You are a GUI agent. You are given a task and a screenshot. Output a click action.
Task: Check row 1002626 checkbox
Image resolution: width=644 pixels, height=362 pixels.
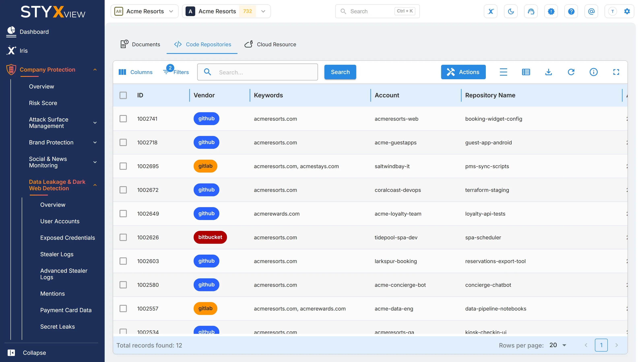[x=123, y=237]
